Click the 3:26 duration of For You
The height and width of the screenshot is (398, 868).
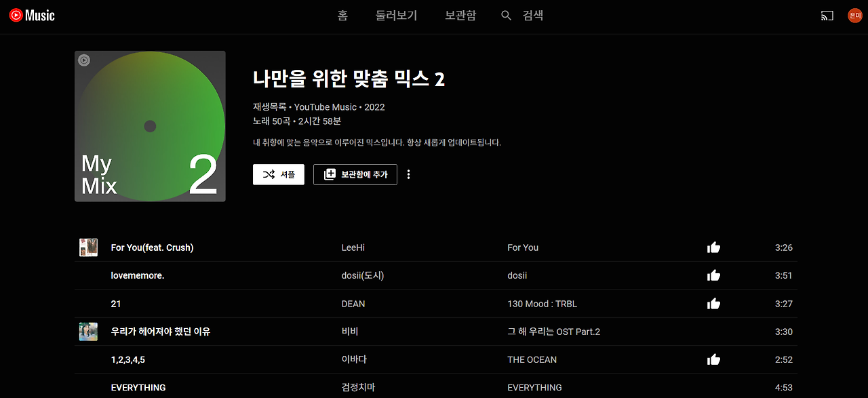click(x=784, y=247)
